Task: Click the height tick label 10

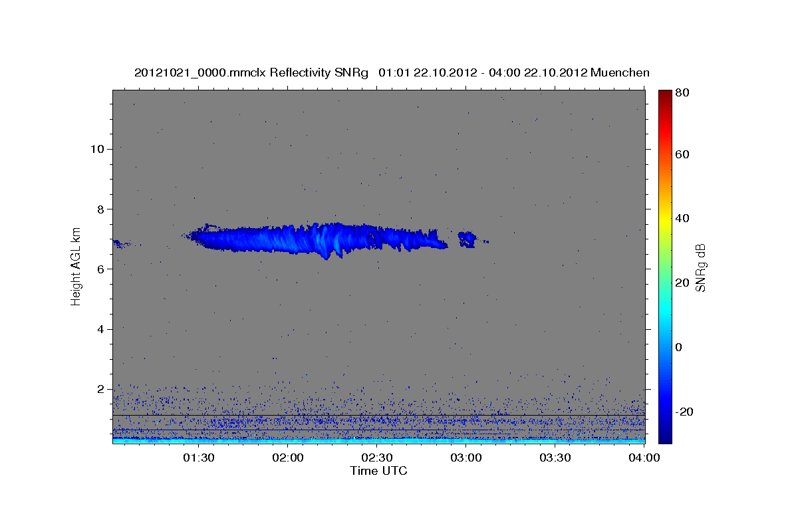Action: [x=96, y=149]
